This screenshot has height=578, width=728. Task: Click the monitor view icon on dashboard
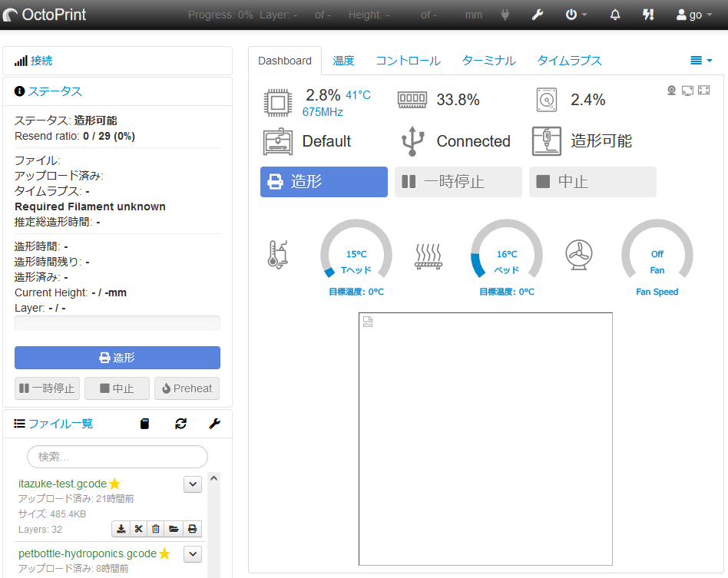point(687,91)
